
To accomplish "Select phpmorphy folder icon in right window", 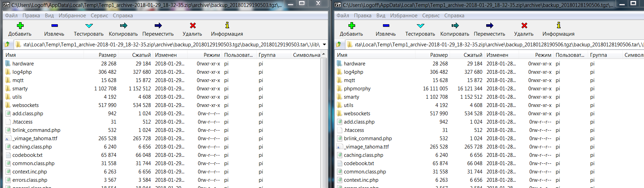I will pyautogui.click(x=339, y=88).
